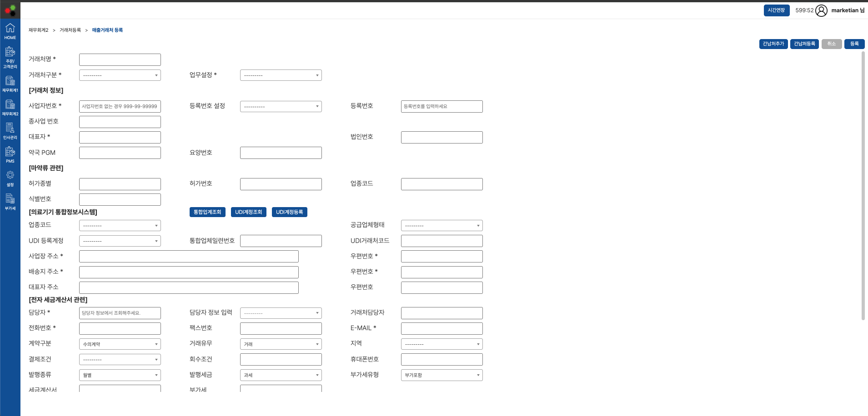The image size is (868, 416).
Task: Open 주문/고객관리 sidebar icon
Action: (10, 57)
